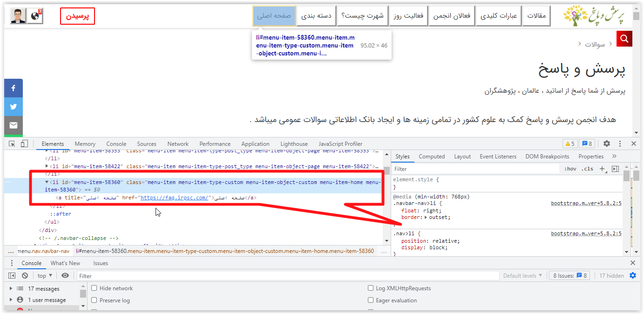Open the faq.irpsc.com href link

174,198
